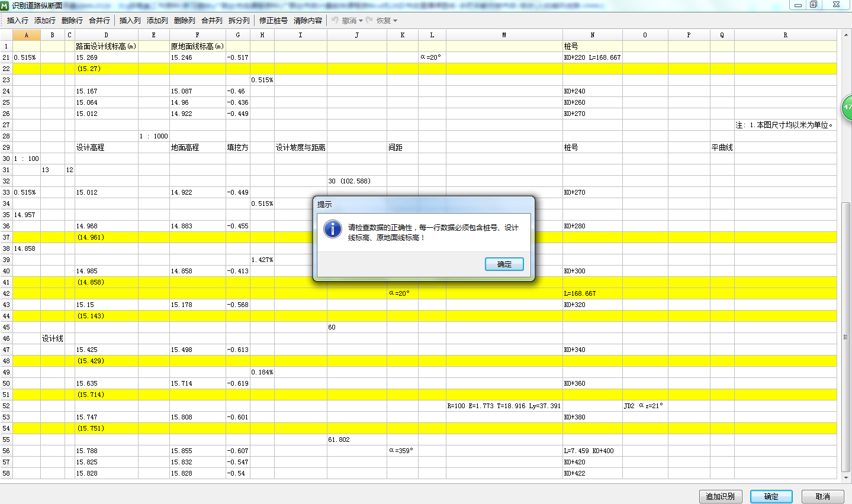
Task: Click the 添加列 toolbar button
Action: pos(157,20)
